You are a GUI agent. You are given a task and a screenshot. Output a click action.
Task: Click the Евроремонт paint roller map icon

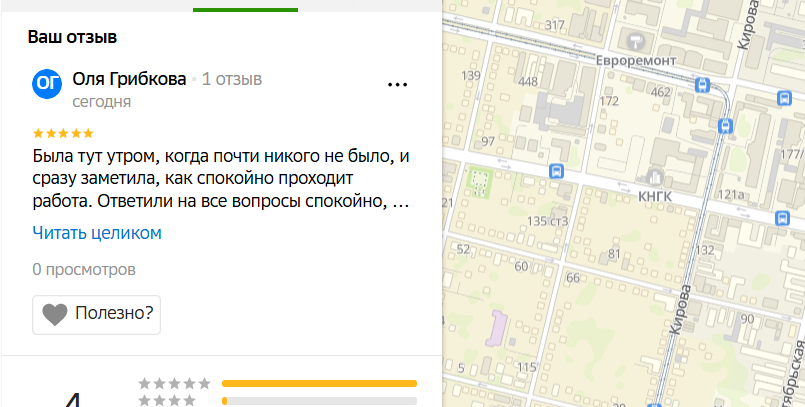(635, 40)
